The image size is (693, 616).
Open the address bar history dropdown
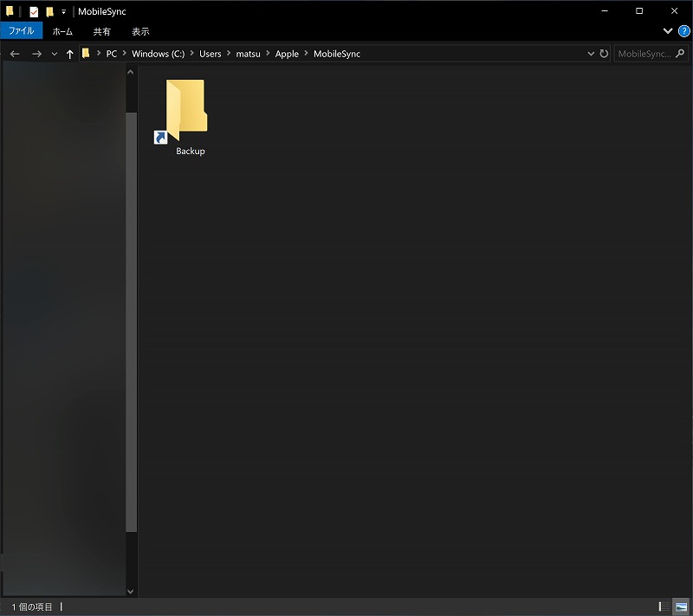591,54
